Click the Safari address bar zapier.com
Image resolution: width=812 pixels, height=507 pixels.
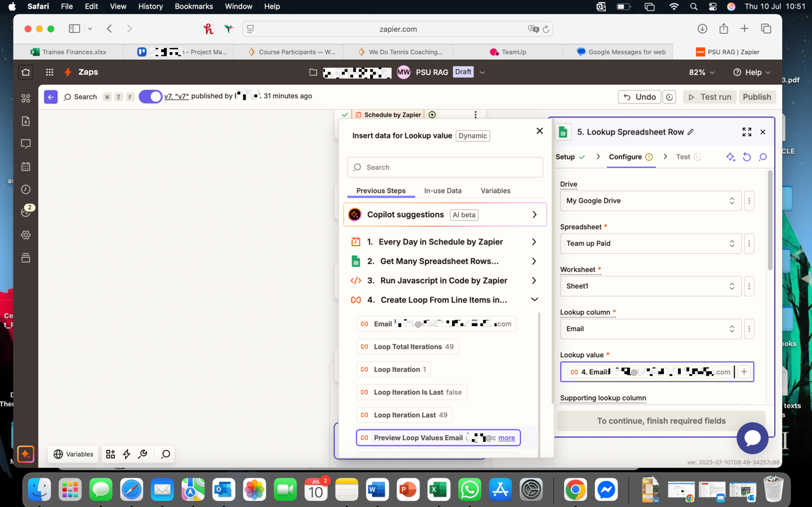tap(398, 29)
